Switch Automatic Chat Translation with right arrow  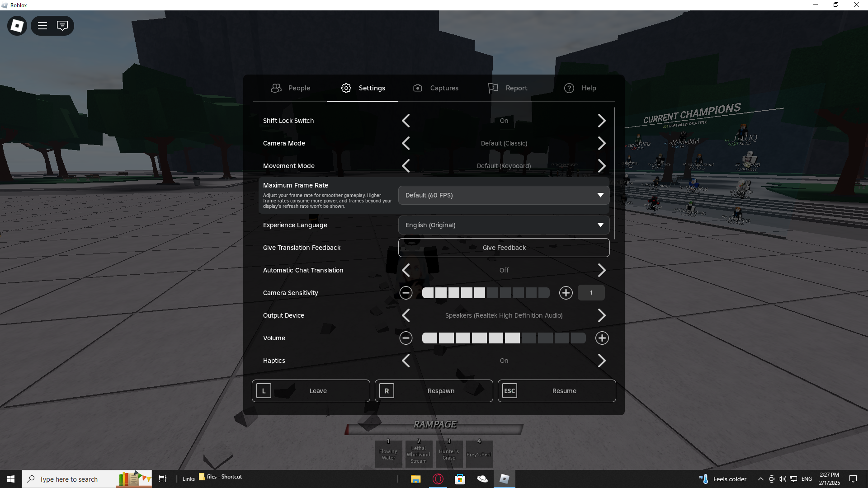pyautogui.click(x=602, y=270)
